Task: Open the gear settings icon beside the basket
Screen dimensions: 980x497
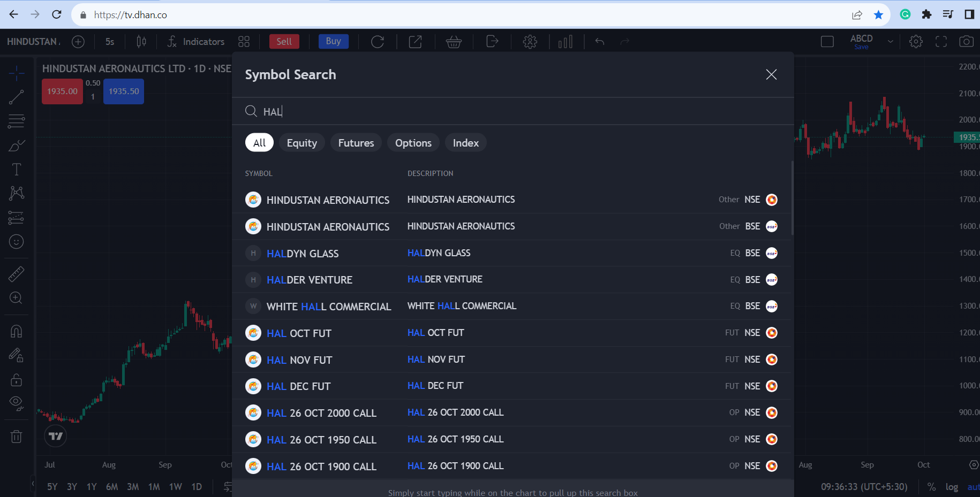Action: (x=530, y=42)
